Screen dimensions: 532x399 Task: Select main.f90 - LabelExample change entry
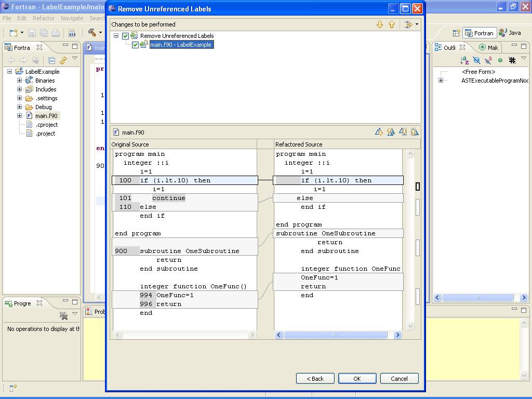(181, 45)
